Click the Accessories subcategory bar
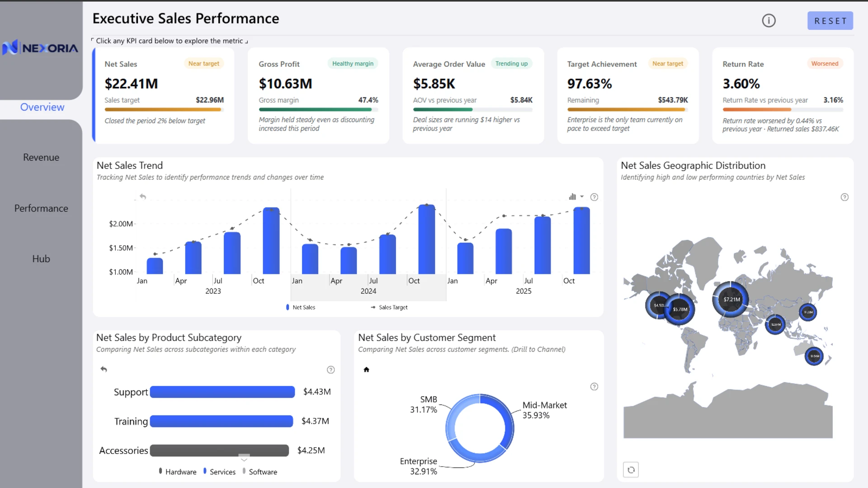 click(x=219, y=450)
